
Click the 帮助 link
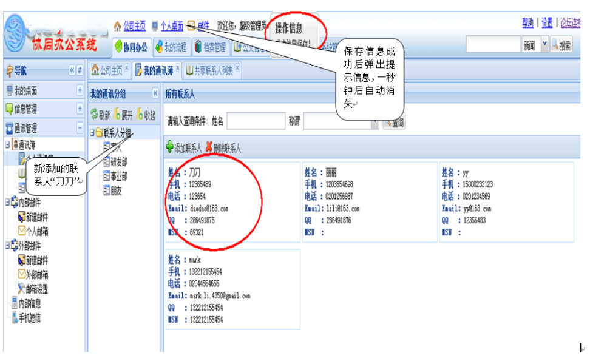coord(527,23)
